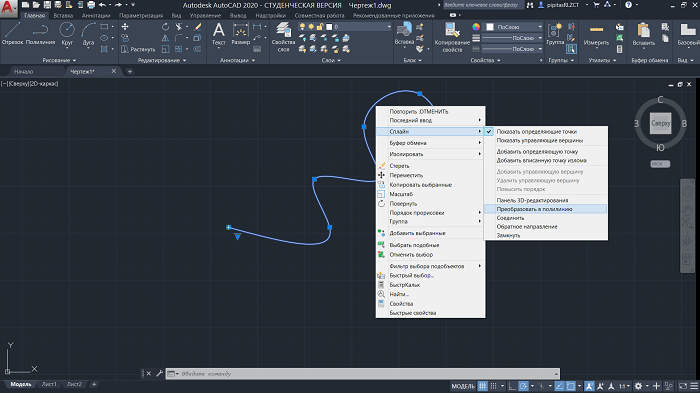Expand the Аннотации panel dropdown

(237, 60)
